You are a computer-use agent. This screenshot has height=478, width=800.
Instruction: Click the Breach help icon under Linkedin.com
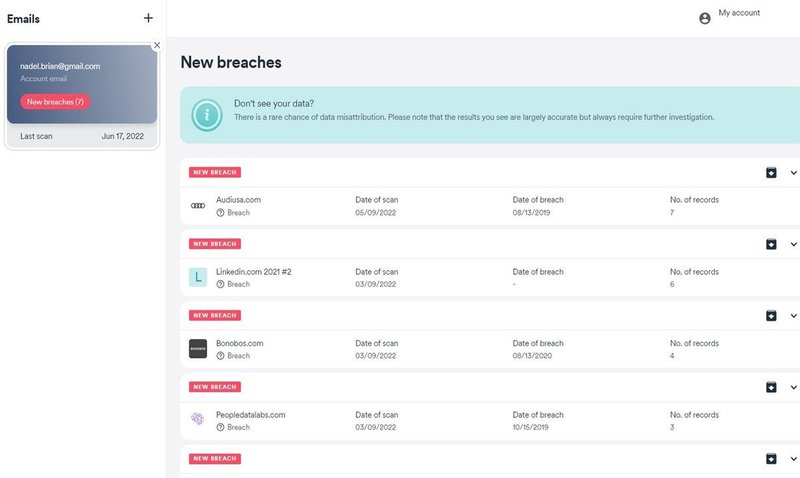[x=220, y=284]
